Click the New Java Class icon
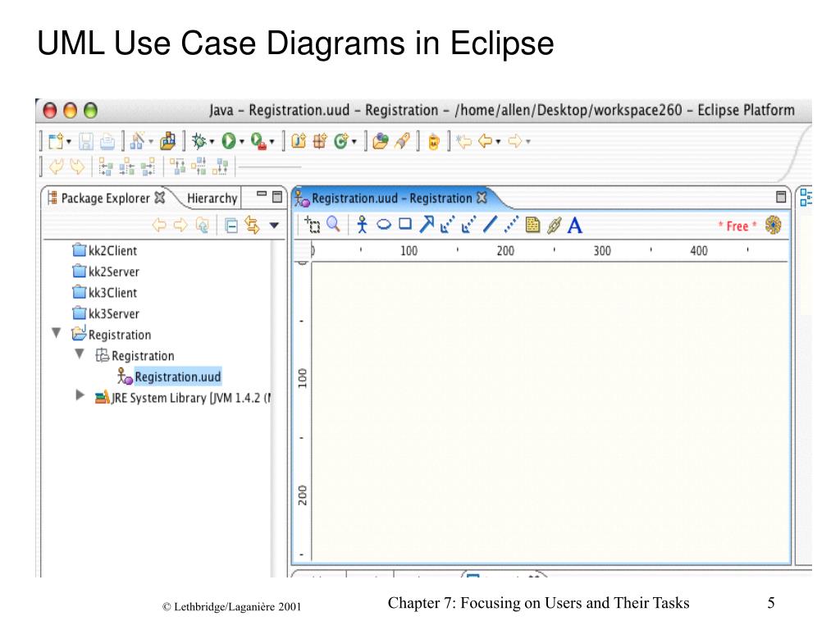The height and width of the screenshot is (630, 840). coord(340,141)
